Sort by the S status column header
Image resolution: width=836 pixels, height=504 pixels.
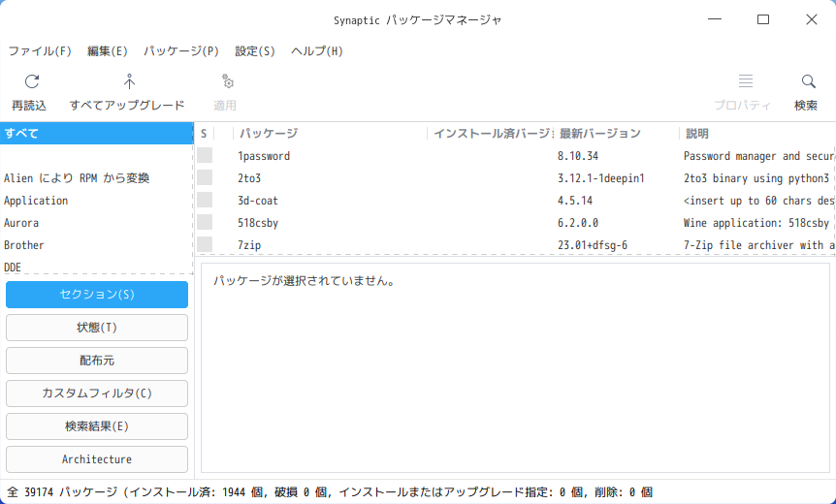tap(205, 133)
